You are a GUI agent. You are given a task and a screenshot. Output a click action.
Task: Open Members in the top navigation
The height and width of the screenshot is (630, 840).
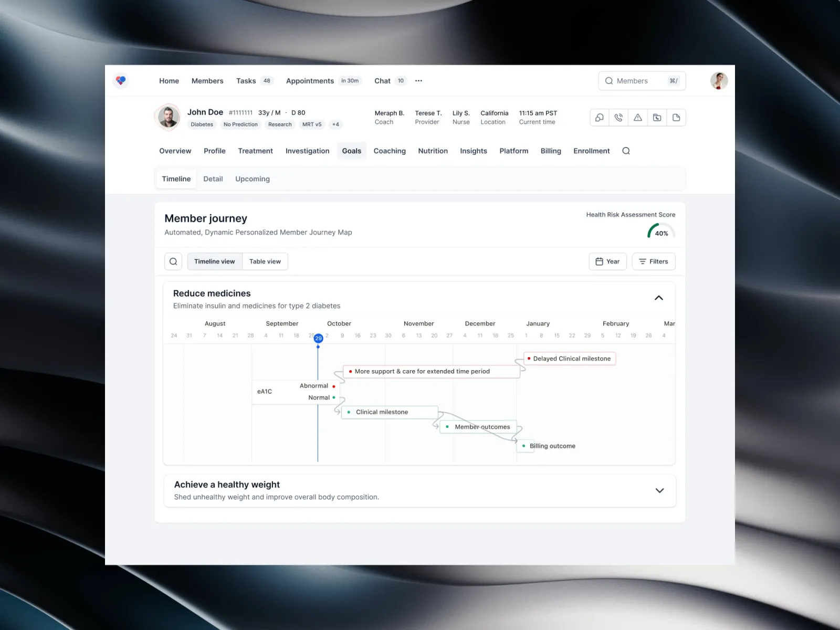(x=207, y=81)
